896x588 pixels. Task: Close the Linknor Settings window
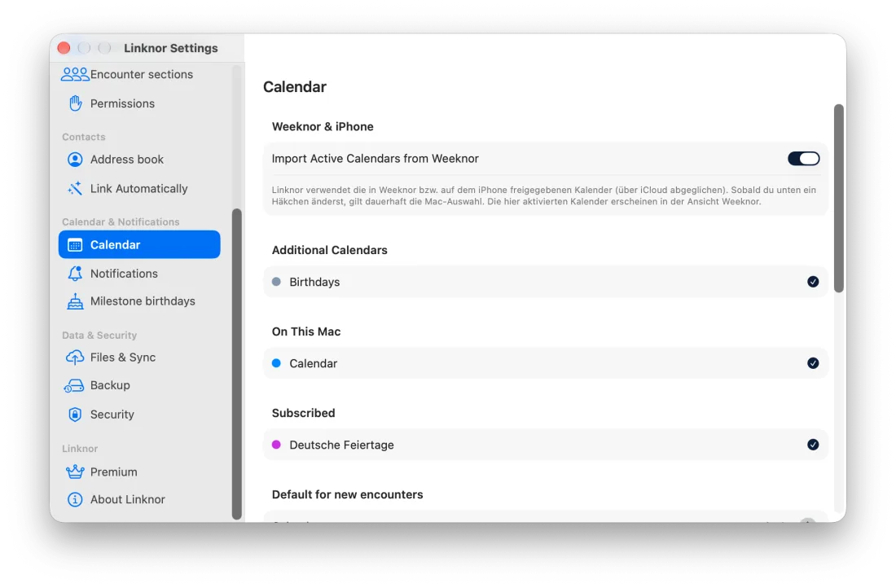pyautogui.click(x=64, y=48)
